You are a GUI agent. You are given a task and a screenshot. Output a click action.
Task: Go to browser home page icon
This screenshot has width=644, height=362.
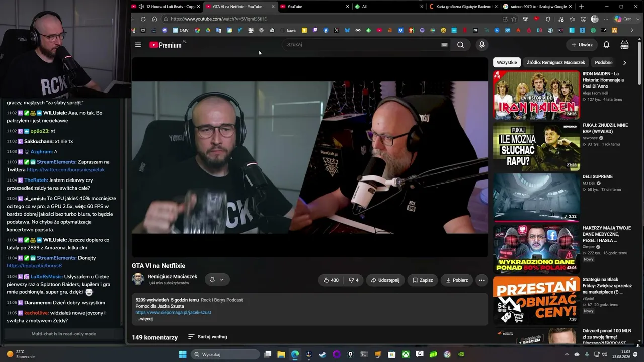(x=154, y=19)
